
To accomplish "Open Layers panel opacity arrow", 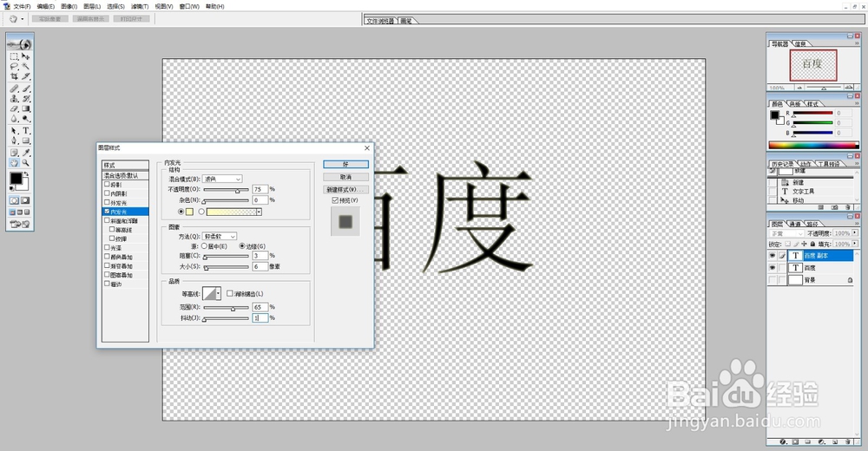I will click(855, 233).
